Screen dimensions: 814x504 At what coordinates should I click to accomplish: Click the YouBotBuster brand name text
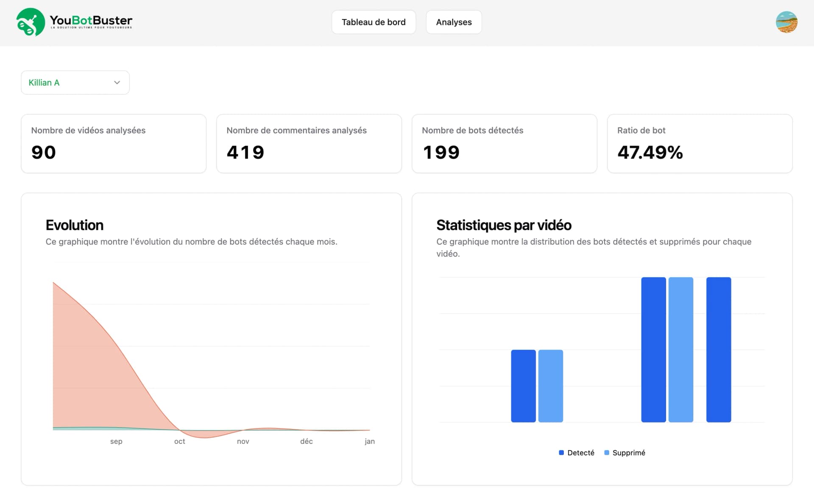pos(91,20)
